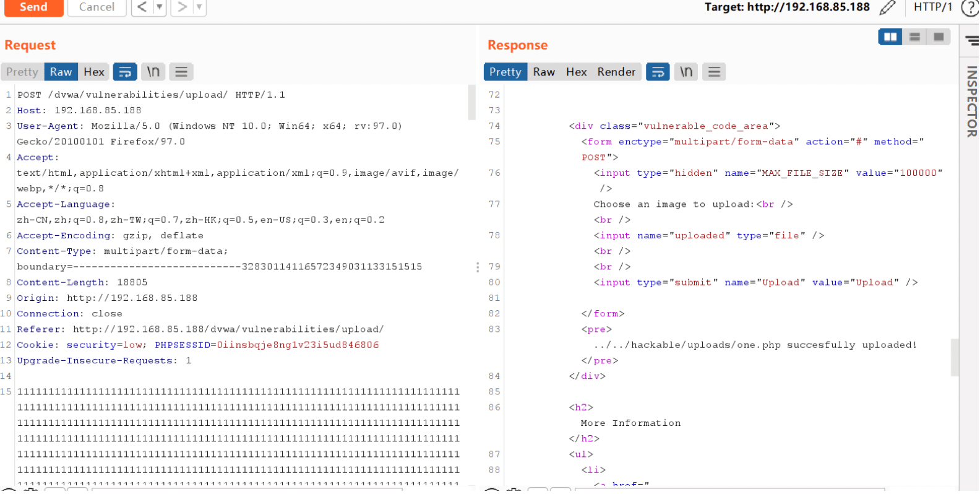Viewport: 980px width, 494px height.
Task: Click the 'succesfully uploaded!' response line
Action: click(x=755, y=345)
